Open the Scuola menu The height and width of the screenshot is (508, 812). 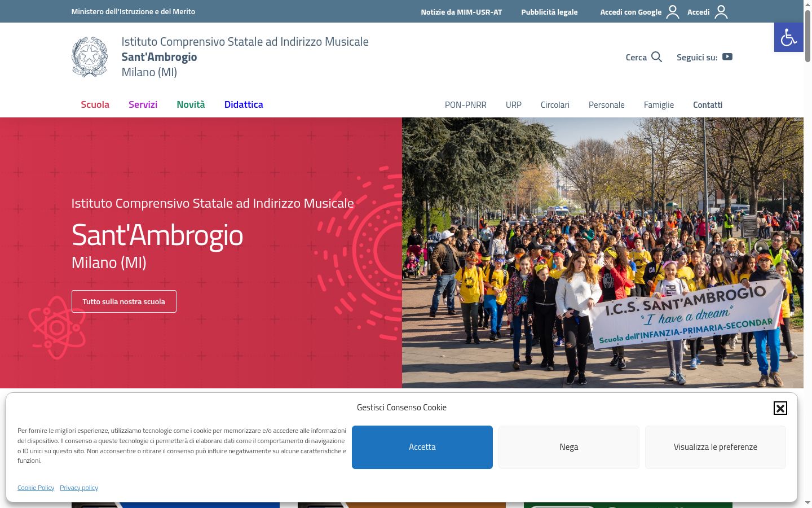coord(95,104)
